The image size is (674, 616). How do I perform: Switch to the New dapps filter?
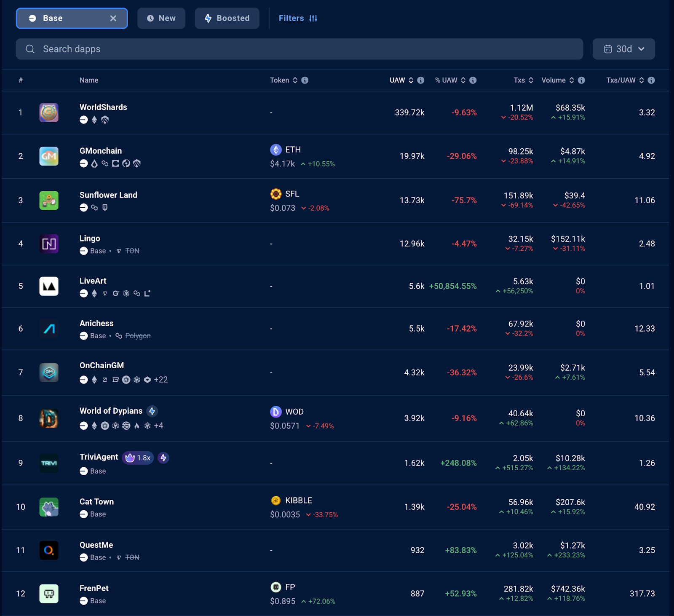tap(161, 18)
